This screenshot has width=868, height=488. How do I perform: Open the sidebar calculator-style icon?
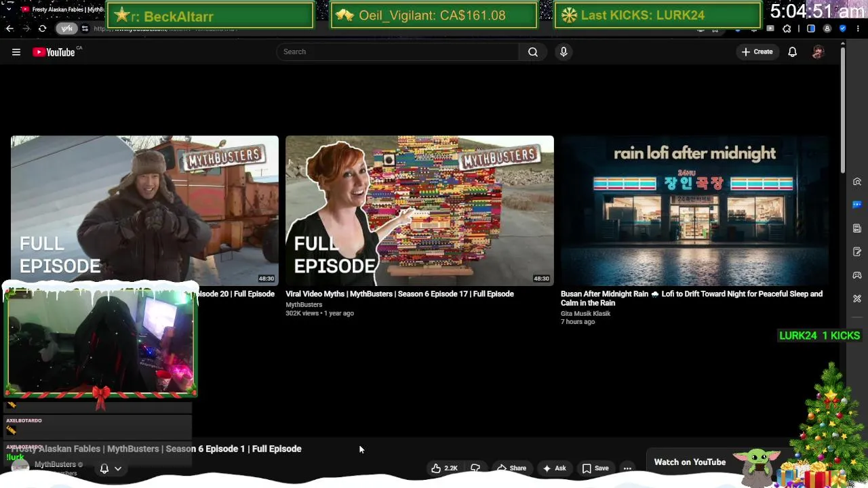click(x=857, y=228)
